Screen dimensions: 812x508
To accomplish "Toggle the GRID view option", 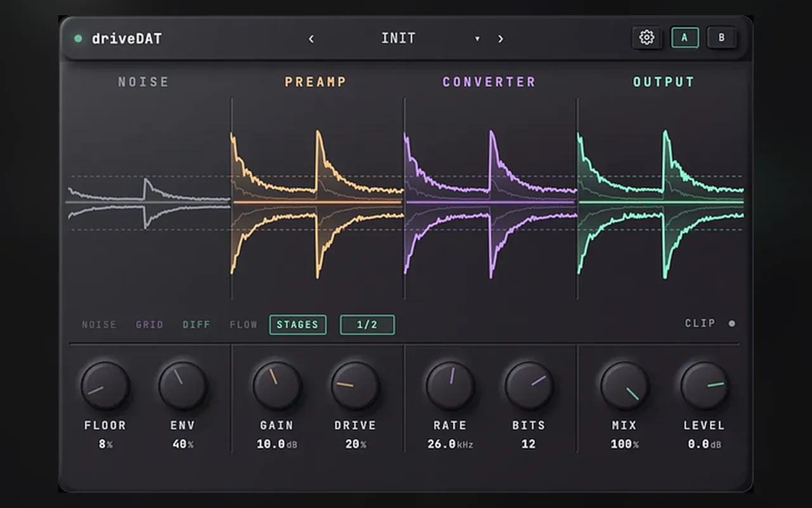I will click(x=150, y=324).
